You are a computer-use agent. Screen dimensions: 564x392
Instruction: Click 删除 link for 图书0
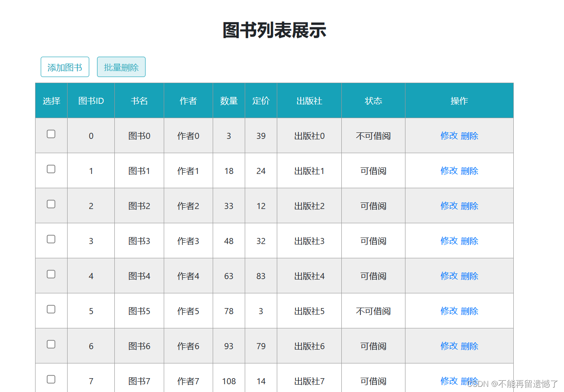[470, 136]
